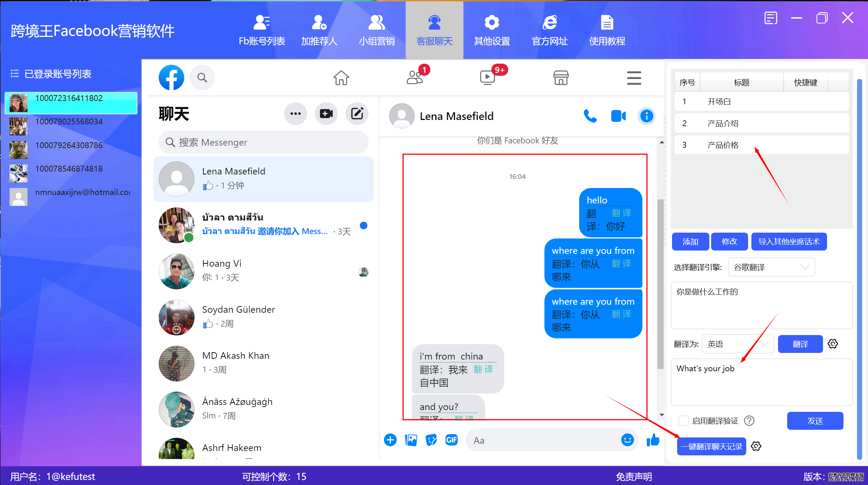
Task: Open conversation information panel
Action: (x=646, y=116)
